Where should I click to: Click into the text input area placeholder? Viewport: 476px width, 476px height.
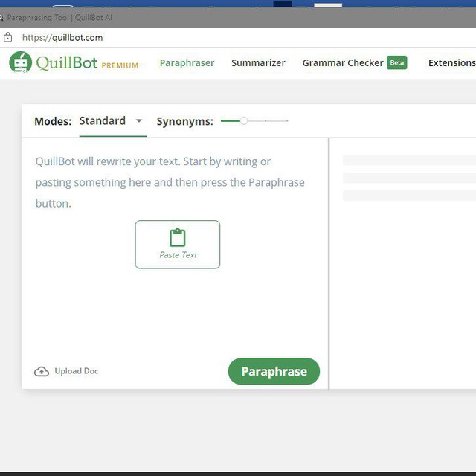(x=170, y=182)
